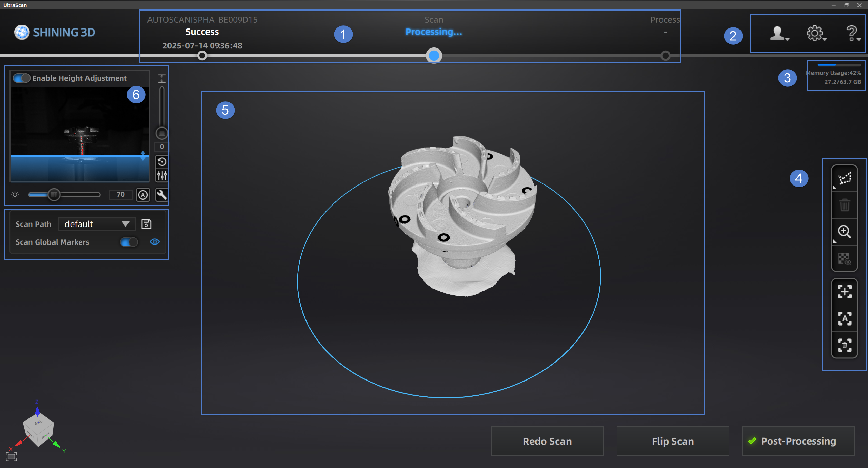This screenshot has width=868, height=468.
Task: Open the help question mark menu
Action: click(852, 34)
